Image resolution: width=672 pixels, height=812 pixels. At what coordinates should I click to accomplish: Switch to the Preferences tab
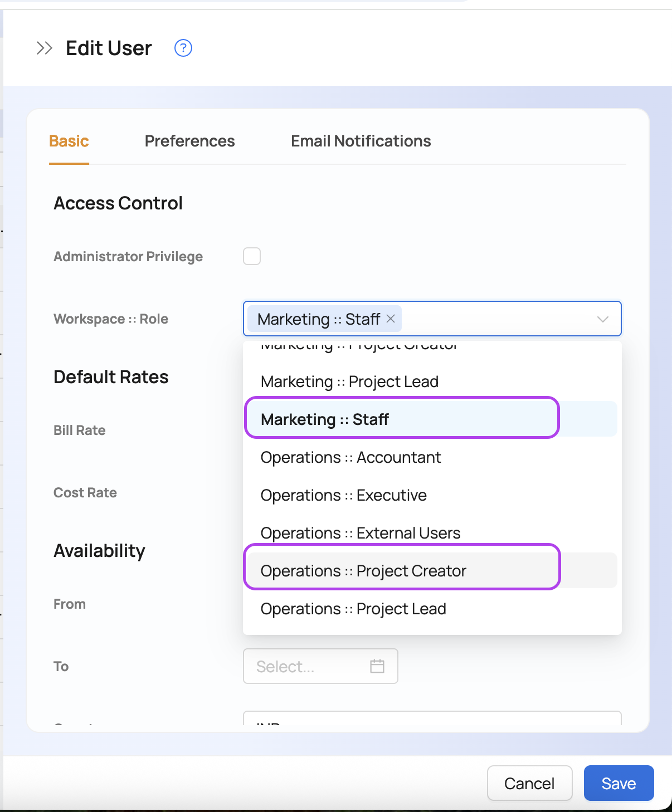tap(189, 141)
